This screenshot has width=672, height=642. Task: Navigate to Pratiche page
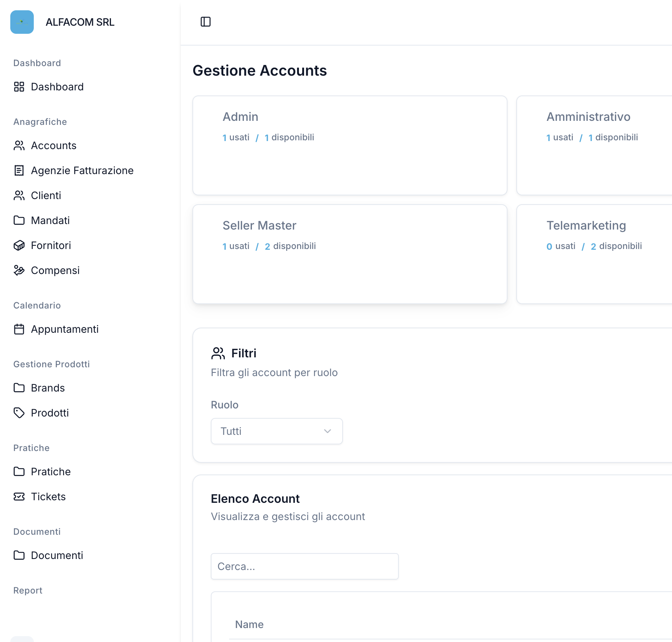click(51, 472)
